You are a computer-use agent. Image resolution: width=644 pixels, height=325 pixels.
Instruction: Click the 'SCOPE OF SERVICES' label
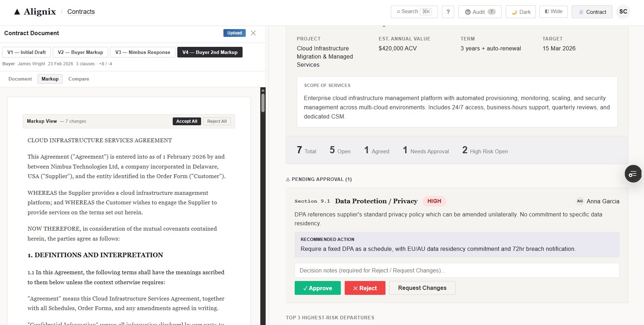[x=327, y=86]
